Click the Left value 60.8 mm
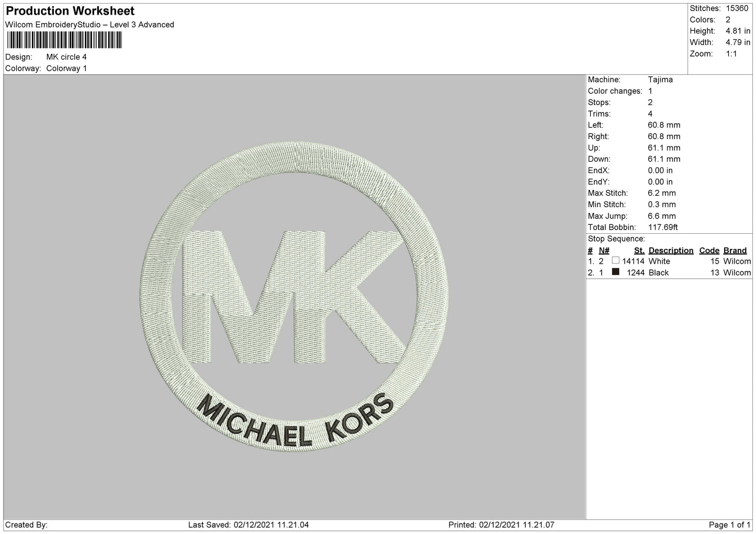Viewport: 756px width, 534px height. click(664, 125)
